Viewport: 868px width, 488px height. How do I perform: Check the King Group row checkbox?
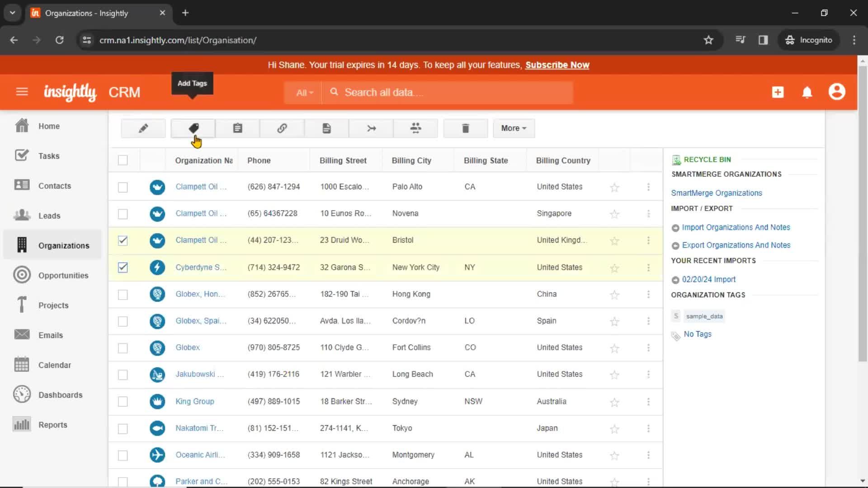(123, 401)
